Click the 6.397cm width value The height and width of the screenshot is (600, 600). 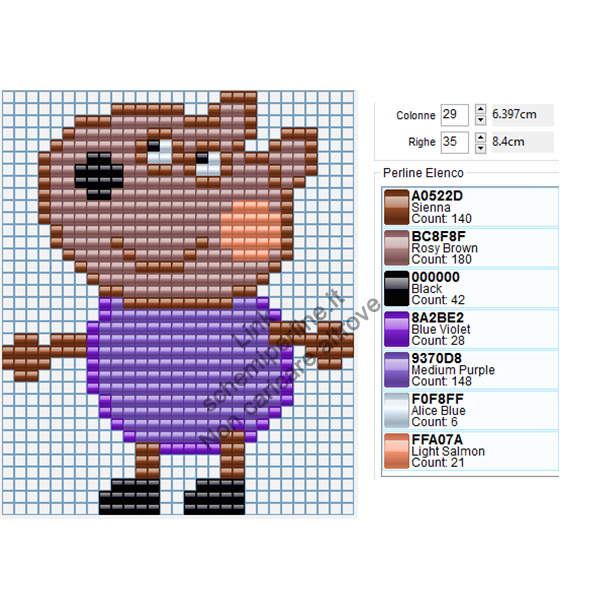[514, 114]
